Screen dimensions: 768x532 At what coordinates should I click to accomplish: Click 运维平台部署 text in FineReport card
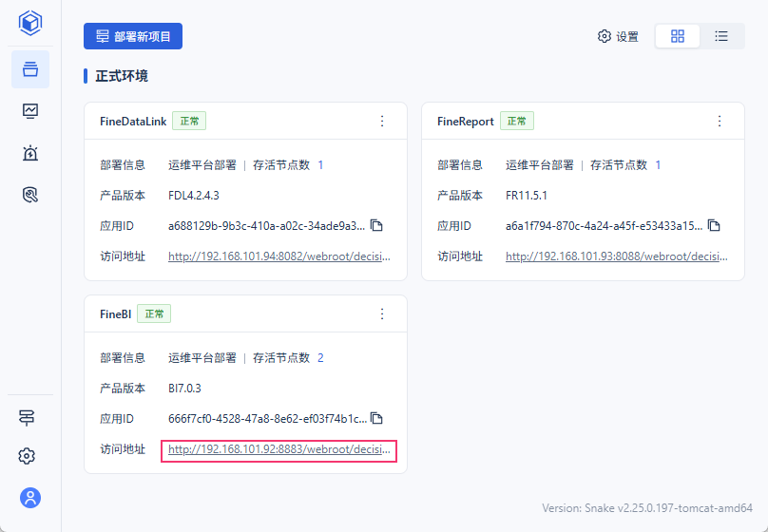pyautogui.click(x=540, y=165)
